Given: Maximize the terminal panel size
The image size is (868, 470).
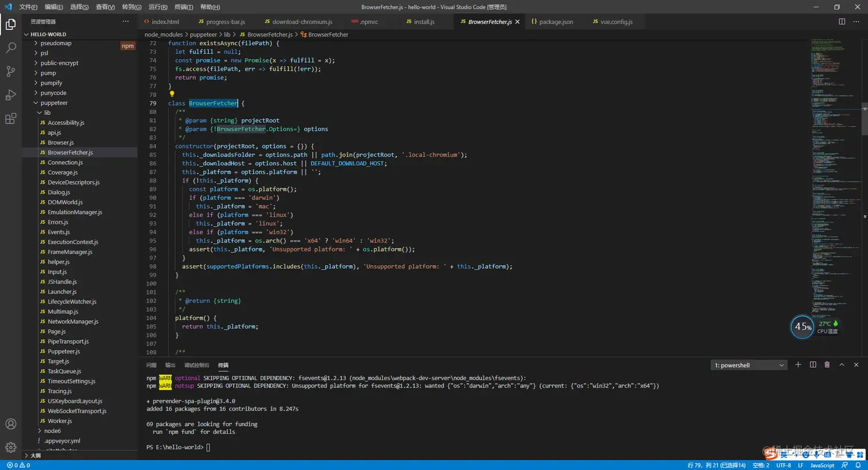Looking at the screenshot, I should pyautogui.click(x=842, y=365).
